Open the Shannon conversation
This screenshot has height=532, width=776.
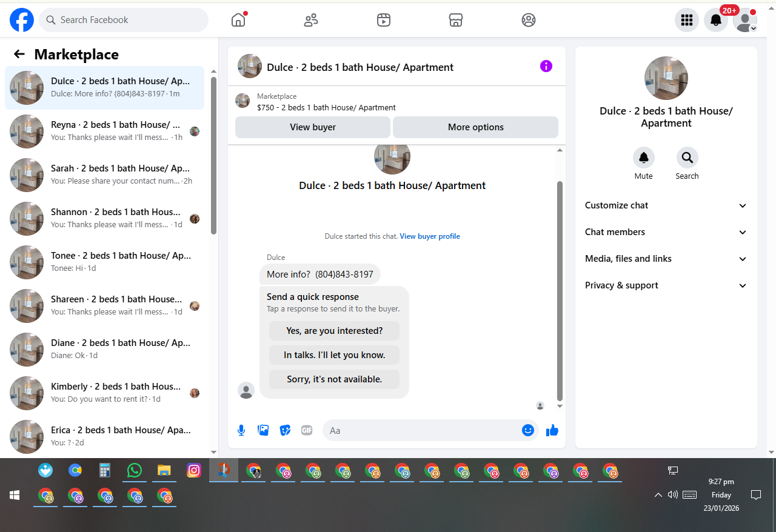(x=105, y=219)
